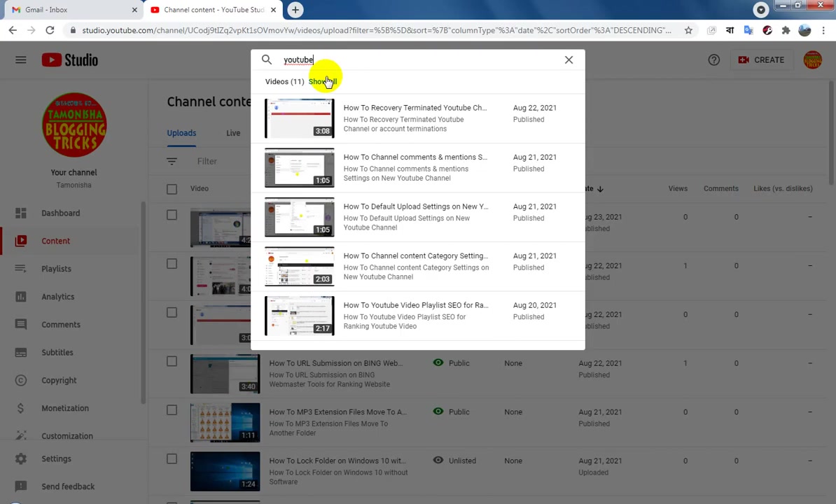Viewport: 836px width, 504px height.
Task: Click the Lock Folder Windows 10 thumbnail
Action: click(225, 472)
